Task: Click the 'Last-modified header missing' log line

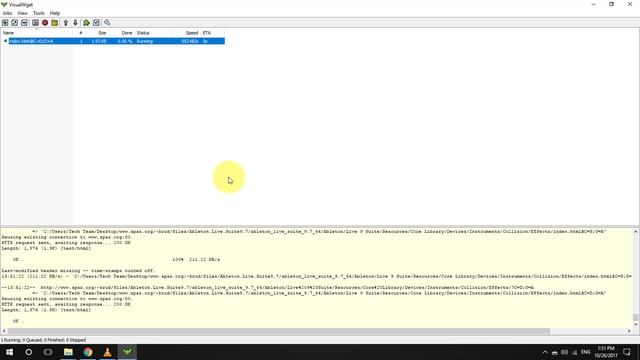Action: (x=78, y=271)
